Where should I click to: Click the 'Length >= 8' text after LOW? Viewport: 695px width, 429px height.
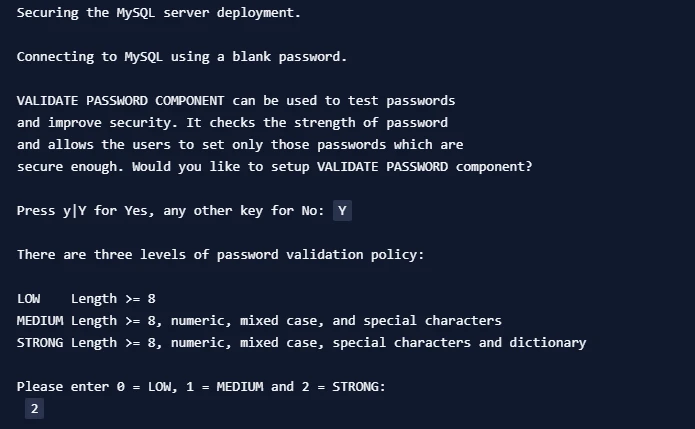[x=113, y=299]
